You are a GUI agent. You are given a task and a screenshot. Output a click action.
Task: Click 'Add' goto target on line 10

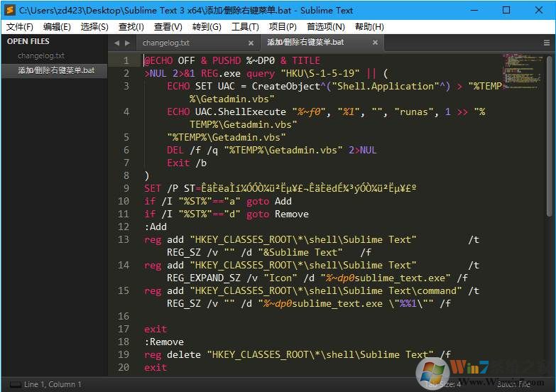[283, 201]
